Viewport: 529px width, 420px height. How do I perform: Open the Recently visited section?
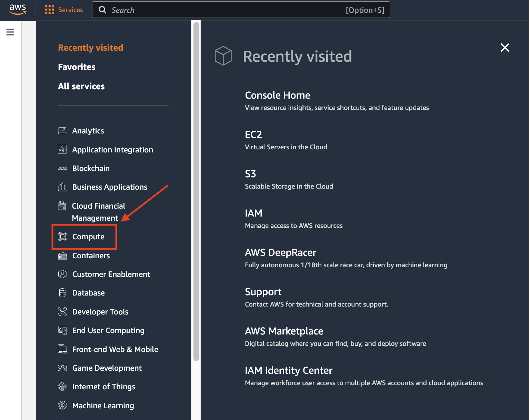click(x=90, y=48)
